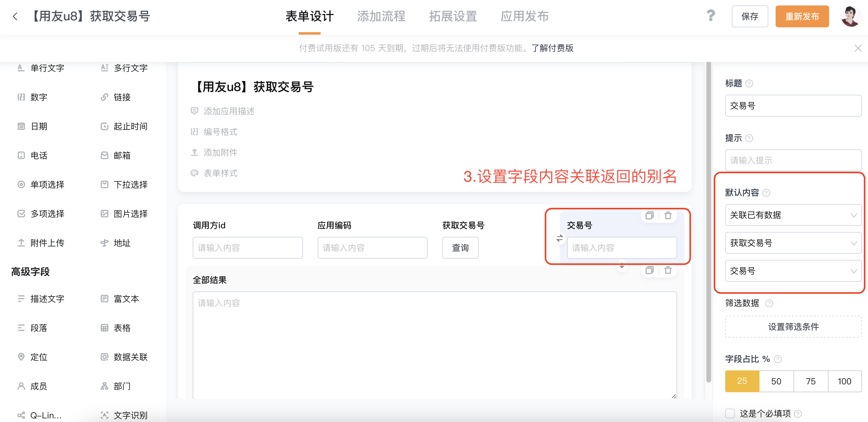Viewport: 868px width, 422px height.
Task: Add a 下拉选择 field
Action: tap(124, 184)
